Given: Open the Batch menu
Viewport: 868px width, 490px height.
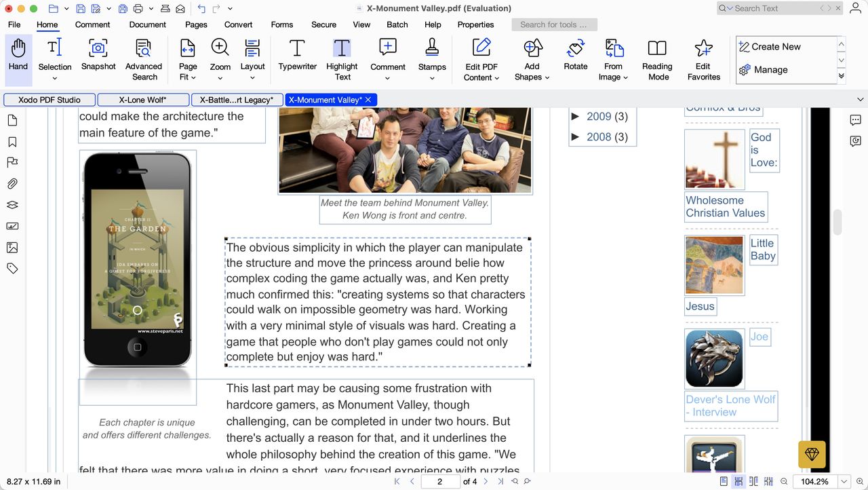Looking at the screenshot, I should (397, 24).
